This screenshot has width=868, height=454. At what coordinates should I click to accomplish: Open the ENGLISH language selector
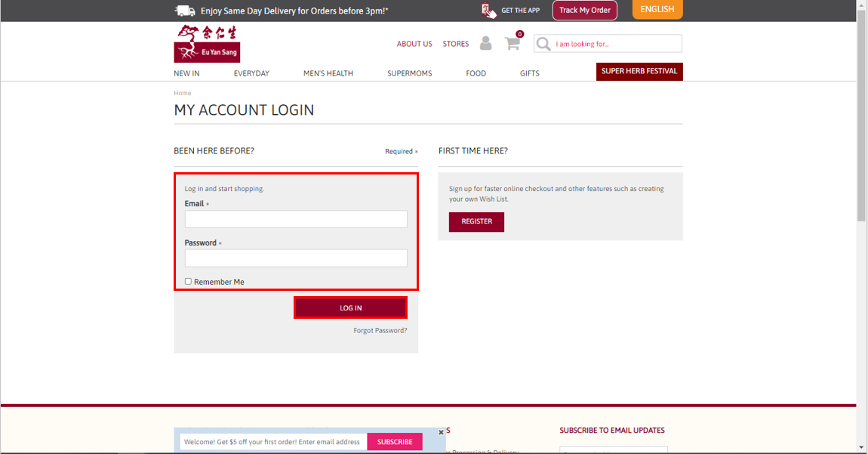pyautogui.click(x=657, y=10)
